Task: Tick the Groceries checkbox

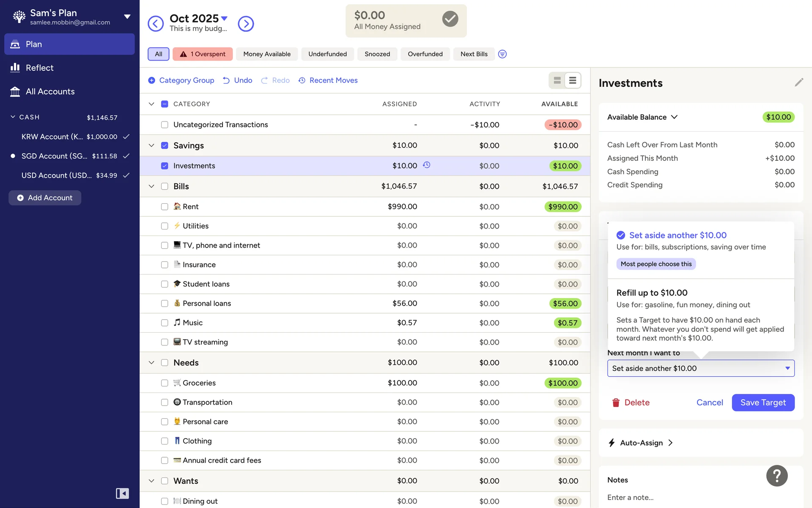Action: coord(165,383)
